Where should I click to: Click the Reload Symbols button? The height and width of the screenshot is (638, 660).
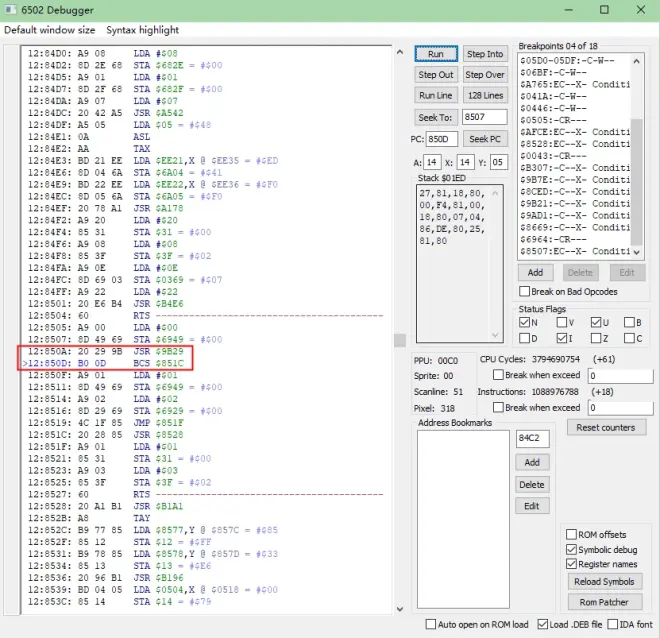605,582
